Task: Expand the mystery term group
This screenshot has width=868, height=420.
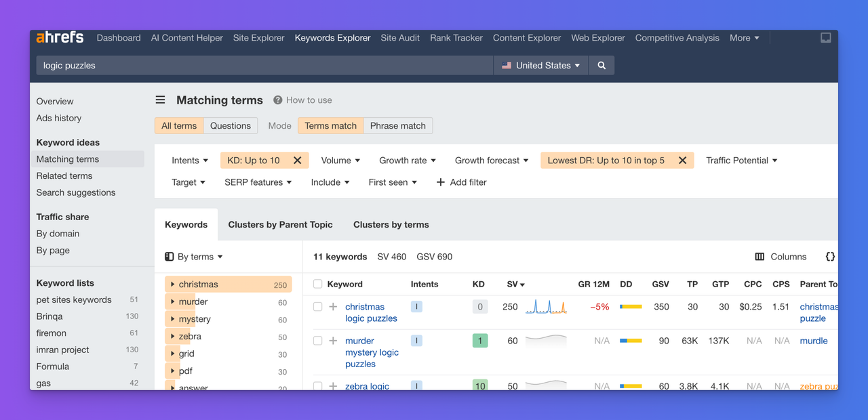Action: click(173, 319)
